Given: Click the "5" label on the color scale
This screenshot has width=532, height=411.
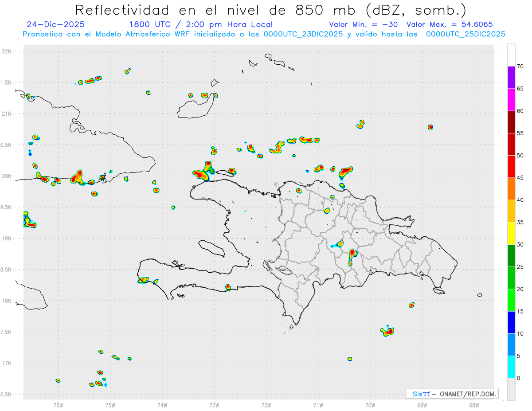Looking at the screenshot, I should pos(519,356).
